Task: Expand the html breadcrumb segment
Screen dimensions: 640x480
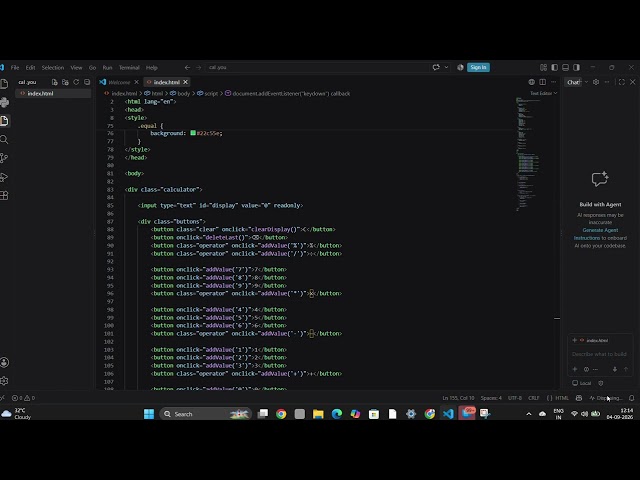Action: click(x=154, y=93)
